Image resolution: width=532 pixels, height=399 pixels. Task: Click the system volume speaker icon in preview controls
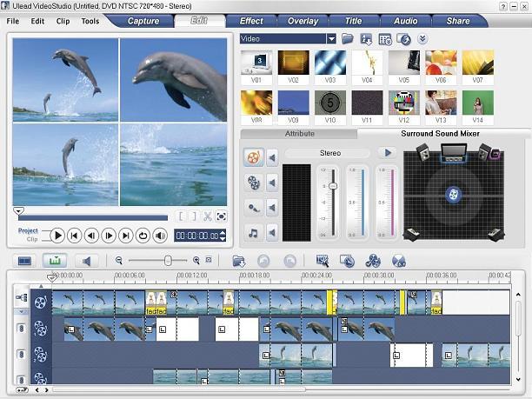click(x=160, y=235)
